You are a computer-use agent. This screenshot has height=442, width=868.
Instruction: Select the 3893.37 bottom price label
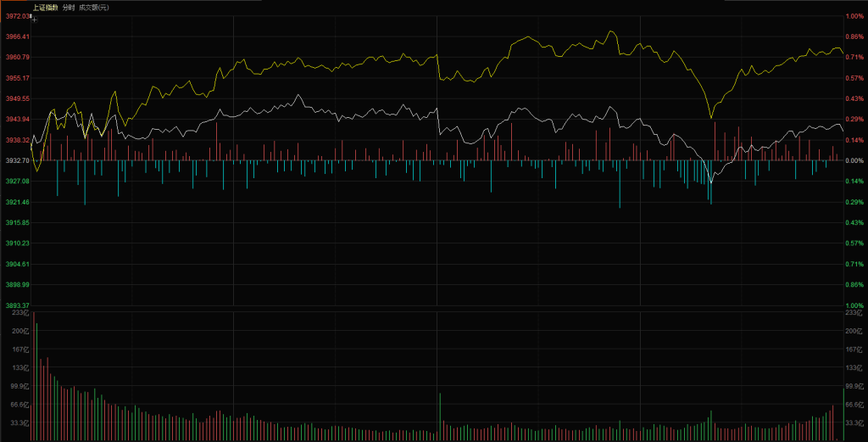[x=17, y=305]
